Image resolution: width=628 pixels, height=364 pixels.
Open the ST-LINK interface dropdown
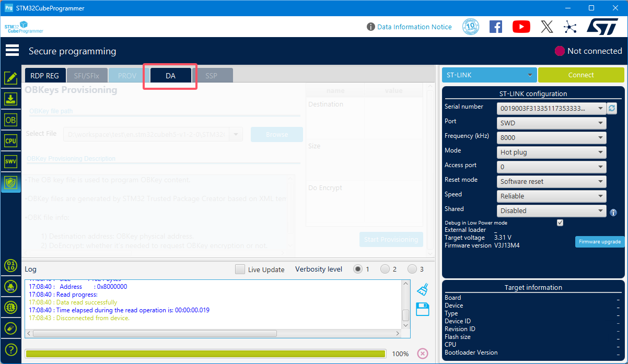pos(490,75)
